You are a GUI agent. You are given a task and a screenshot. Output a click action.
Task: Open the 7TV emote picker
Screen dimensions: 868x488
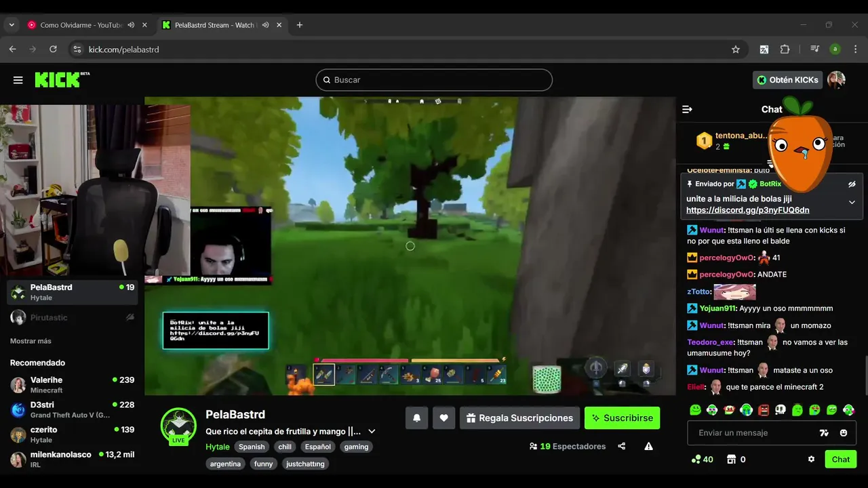[825, 433]
